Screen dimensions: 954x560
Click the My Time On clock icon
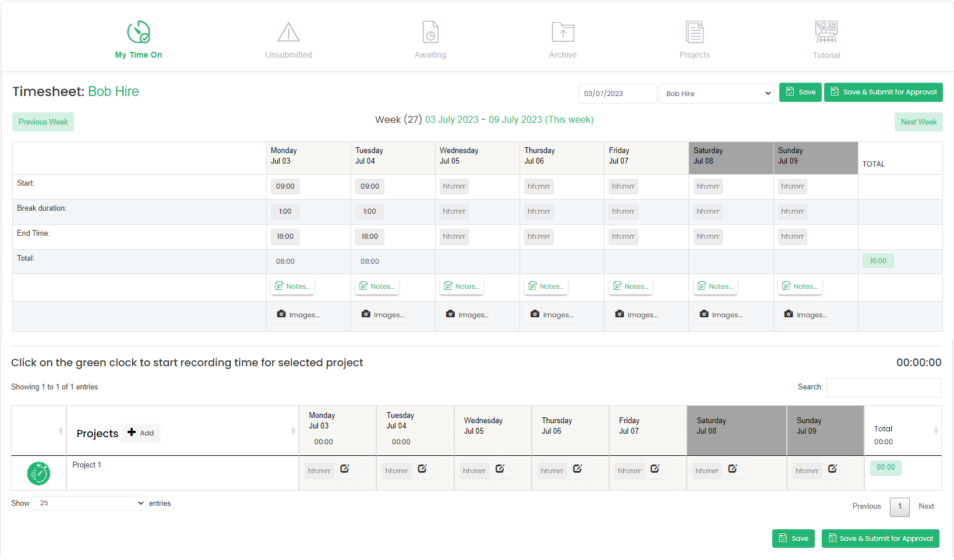pyautogui.click(x=139, y=33)
